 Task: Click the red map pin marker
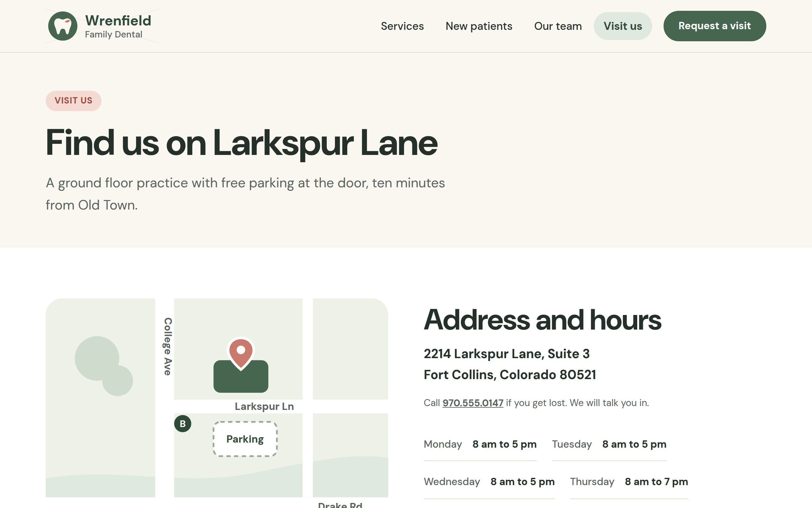tap(240, 353)
